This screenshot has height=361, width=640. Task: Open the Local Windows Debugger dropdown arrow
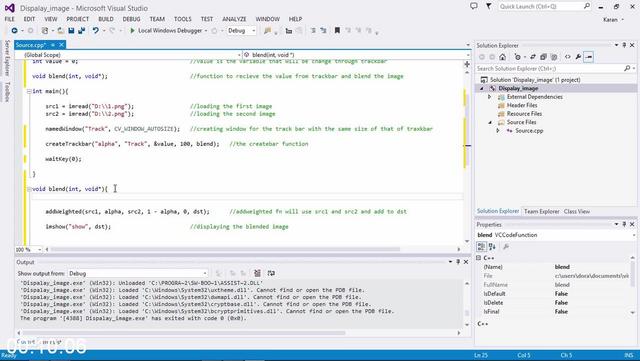[206, 31]
